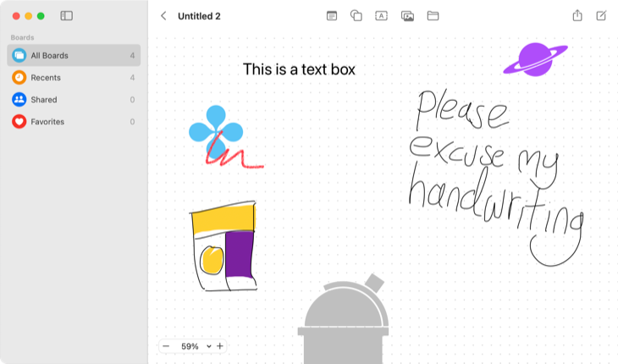Create a new board with compose icon
This screenshot has width=618, height=364.
coord(601,16)
